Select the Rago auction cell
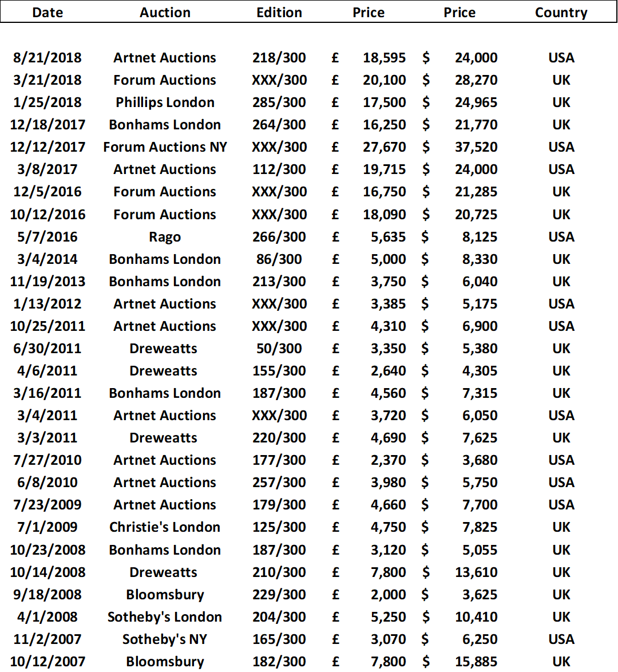This screenshot has height=672, width=618. click(x=165, y=237)
